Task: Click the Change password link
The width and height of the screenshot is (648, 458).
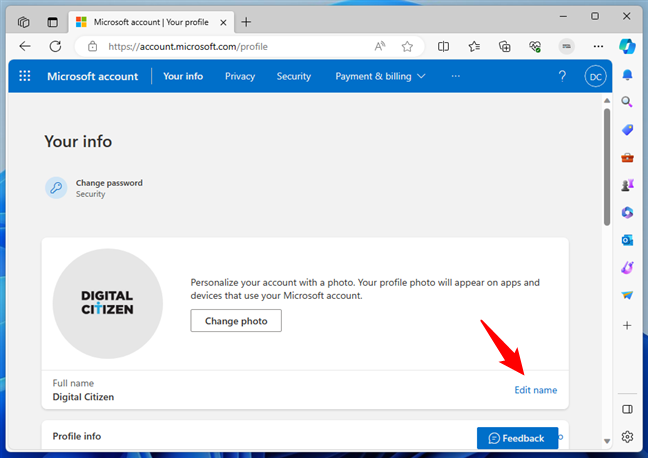Action: tap(109, 183)
